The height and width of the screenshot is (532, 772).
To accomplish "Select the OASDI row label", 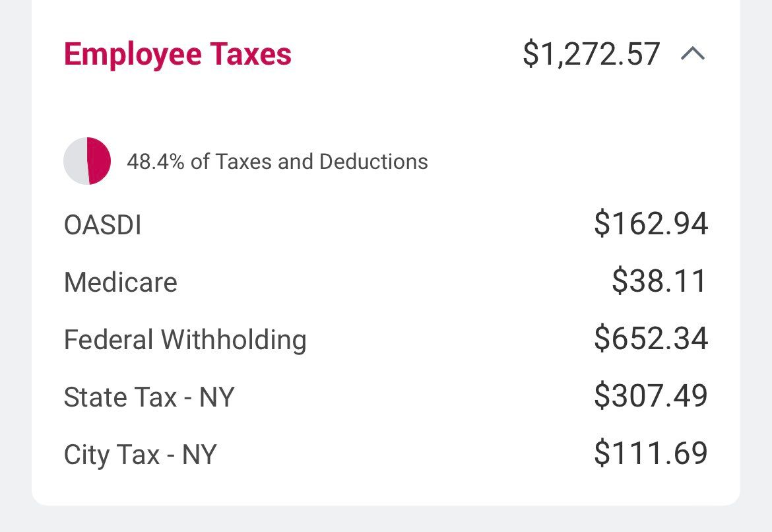I will pyautogui.click(x=102, y=225).
